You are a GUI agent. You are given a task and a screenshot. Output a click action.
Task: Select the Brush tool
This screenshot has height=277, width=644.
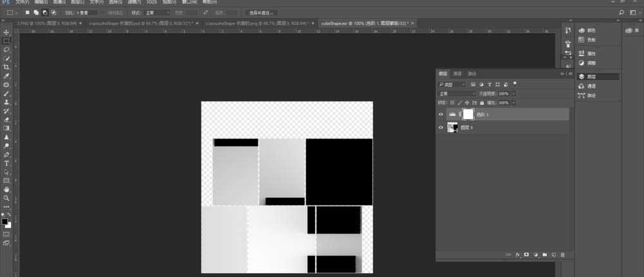pos(6,93)
